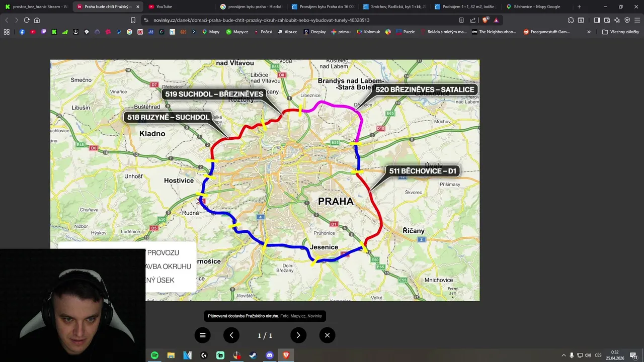View site information icon in address bar
644x362 pixels.
pyautogui.click(x=146, y=20)
